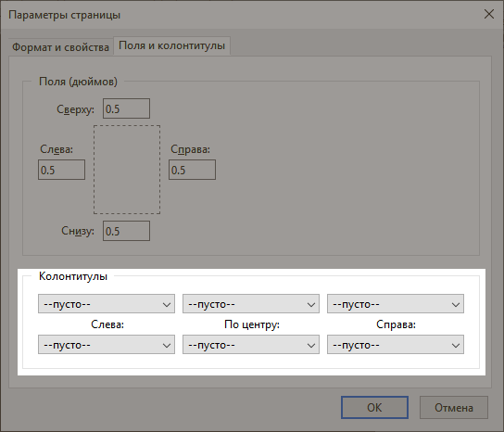
Task: Open the bottom-left footer dropdown
Action: [x=107, y=345]
